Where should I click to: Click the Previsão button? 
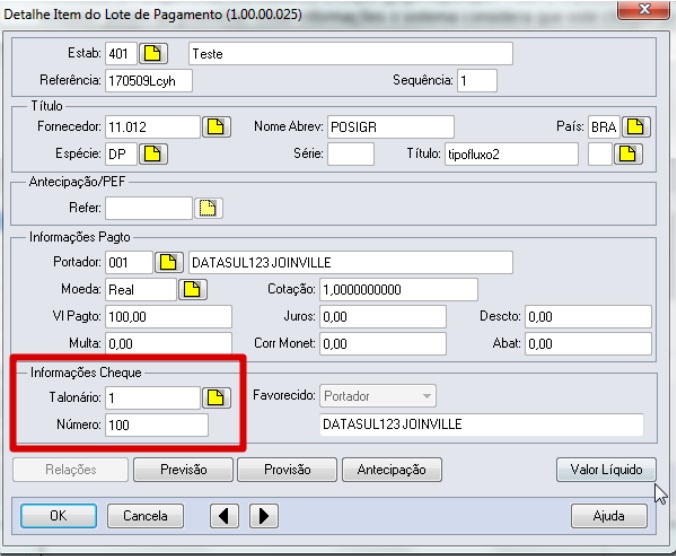183,469
